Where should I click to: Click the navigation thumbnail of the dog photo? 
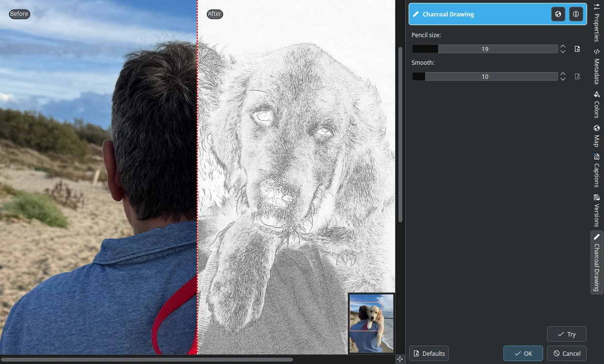371,323
